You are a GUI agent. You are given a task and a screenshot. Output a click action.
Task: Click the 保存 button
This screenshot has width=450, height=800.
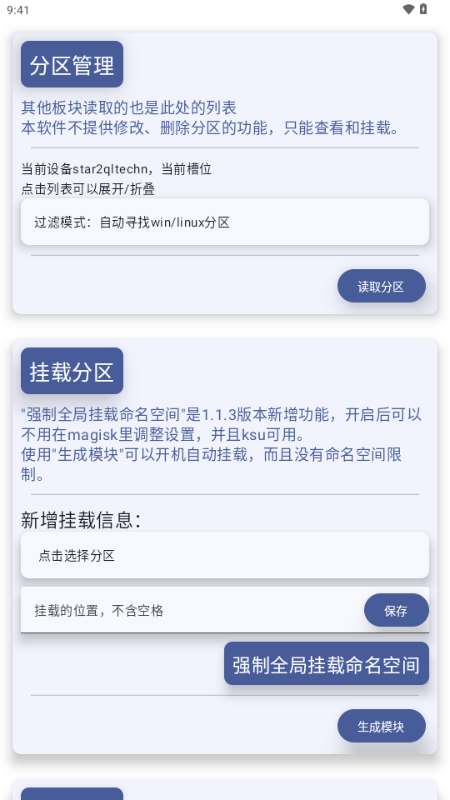coord(396,610)
